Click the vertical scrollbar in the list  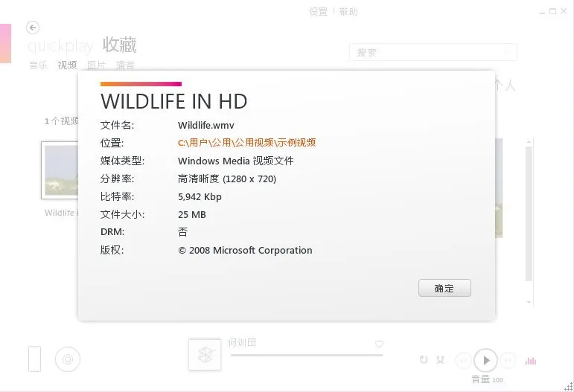[x=529, y=214]
